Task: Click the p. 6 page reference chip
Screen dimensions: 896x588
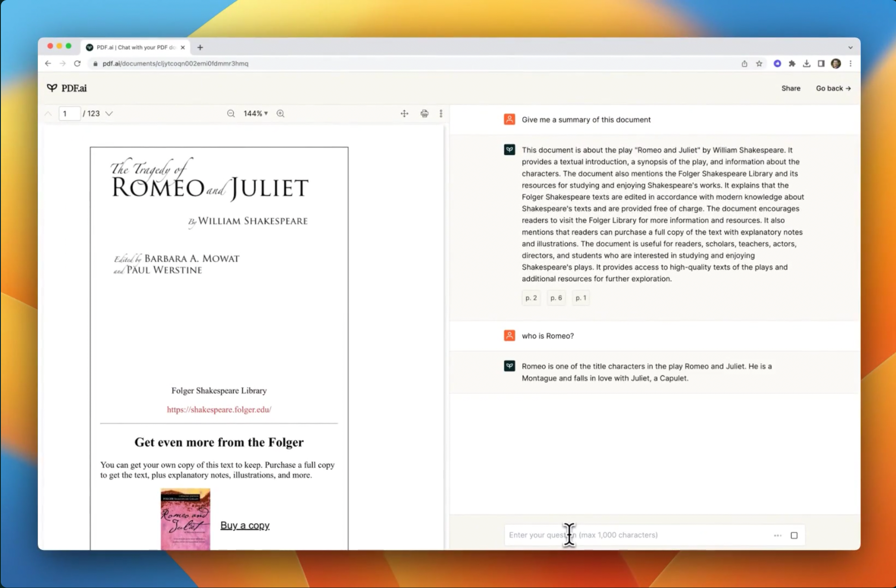Action: pos(556,297)
